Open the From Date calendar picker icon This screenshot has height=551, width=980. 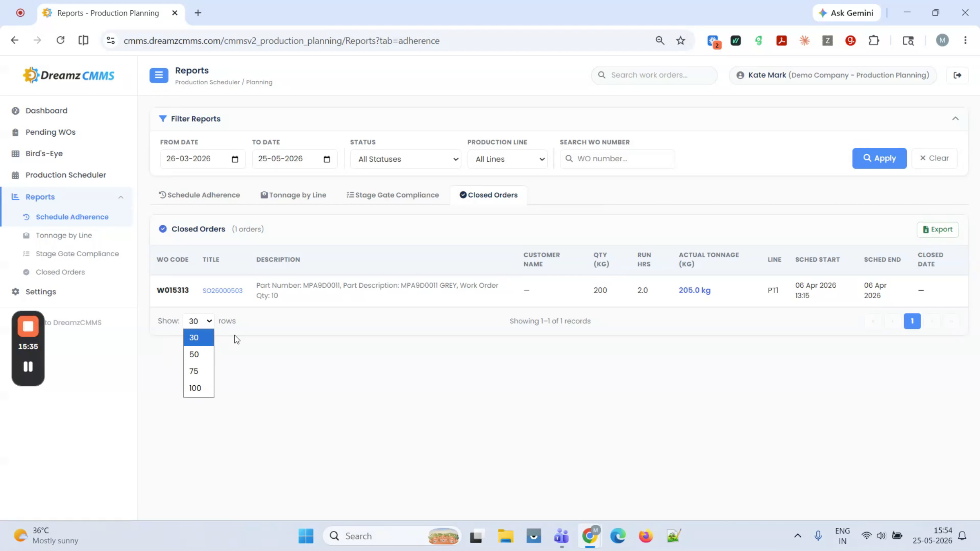[x=235, y=159]
